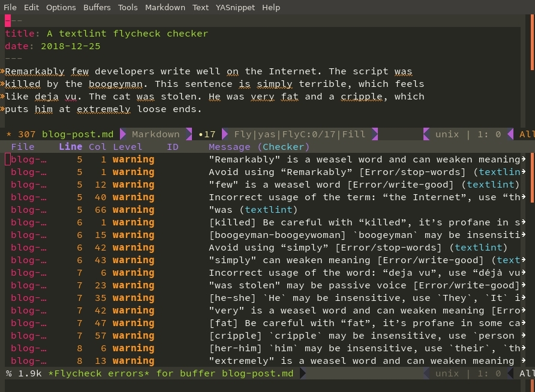This screenshot has width=535, height=392.
Task: Open the Text menu
Action: 200,7
